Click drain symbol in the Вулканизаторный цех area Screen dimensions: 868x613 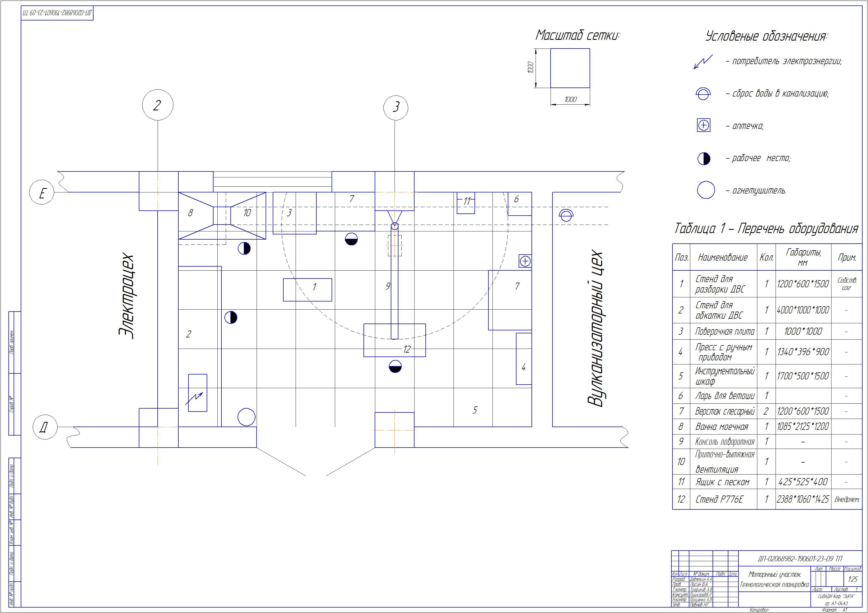coord(566,215)
